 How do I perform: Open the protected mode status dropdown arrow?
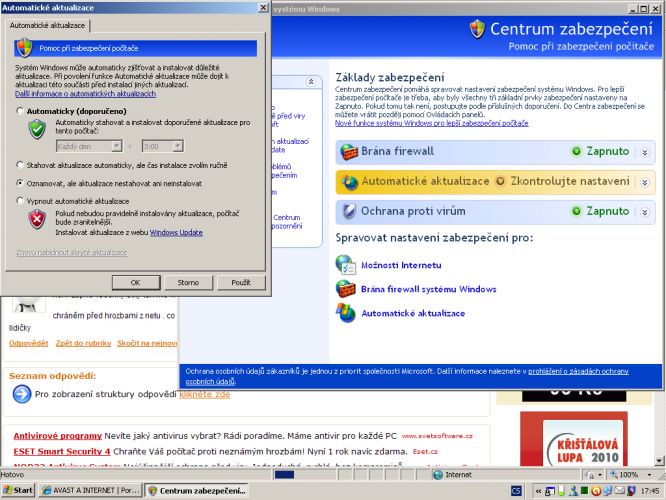[600, 475]
